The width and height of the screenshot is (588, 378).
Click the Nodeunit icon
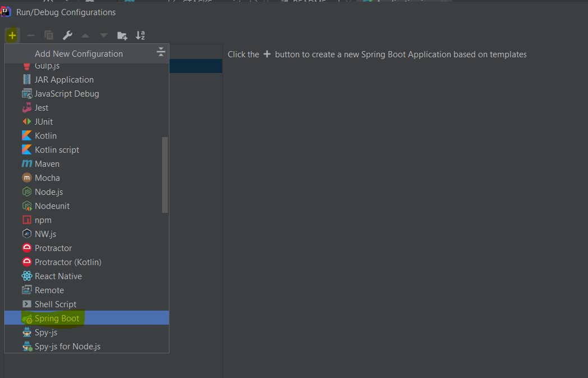26,206
